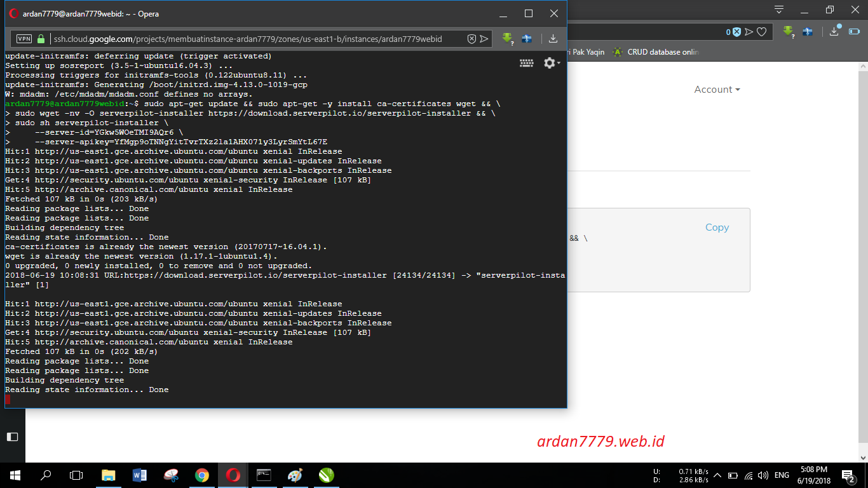Click inside the ssh.cloud.google.com address bar
This screenshot has width=868, height=488.
[x=254, y=39]
